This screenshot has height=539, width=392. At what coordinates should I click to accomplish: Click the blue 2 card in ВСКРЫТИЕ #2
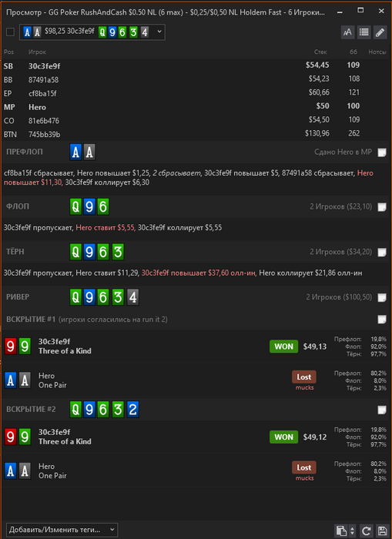click(132, 410)
